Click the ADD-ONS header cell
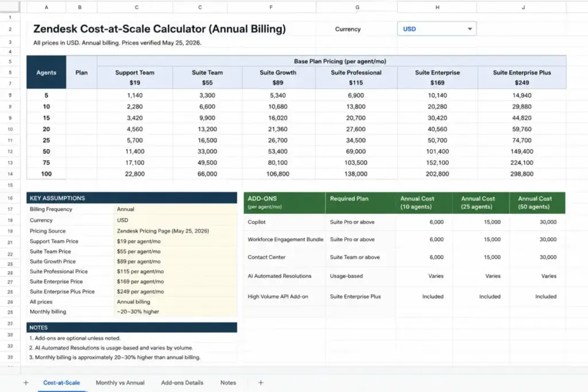This screenshot has height=392, width=588. [284, 203]
